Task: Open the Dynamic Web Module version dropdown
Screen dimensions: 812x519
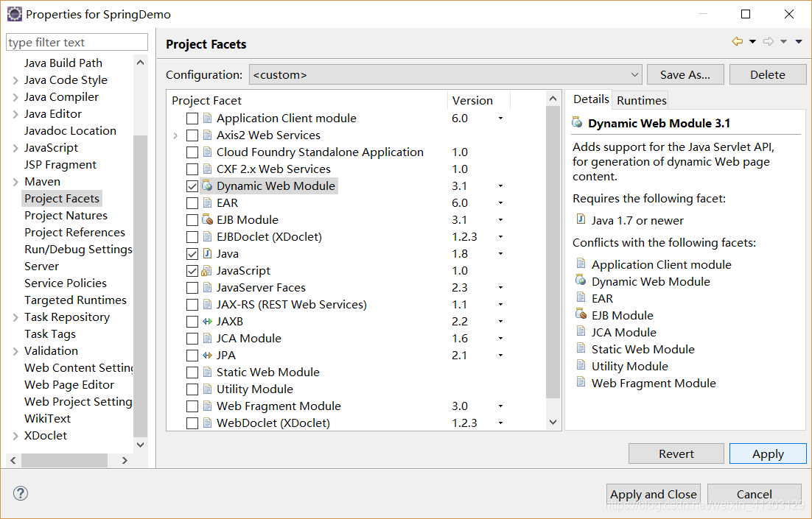Action: coord(500,186)
